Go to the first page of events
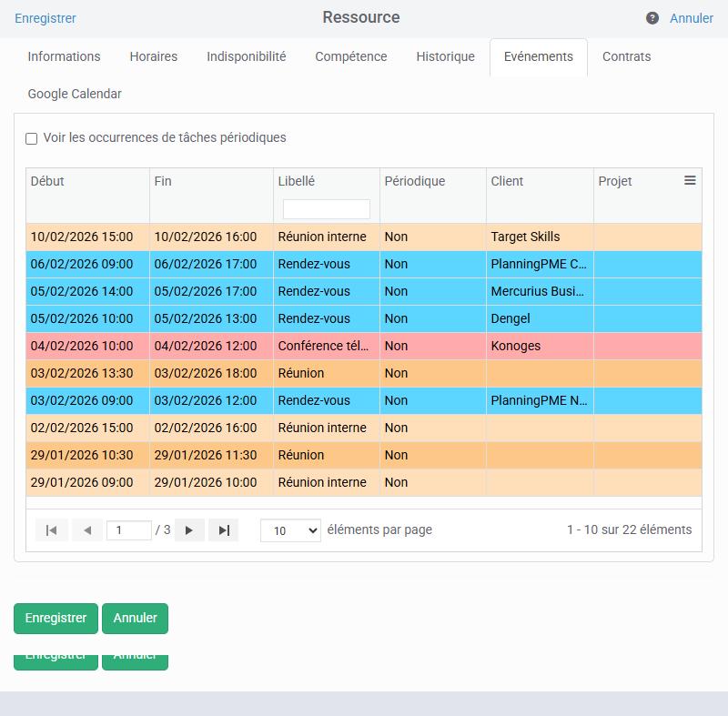 tap(52, 529)
